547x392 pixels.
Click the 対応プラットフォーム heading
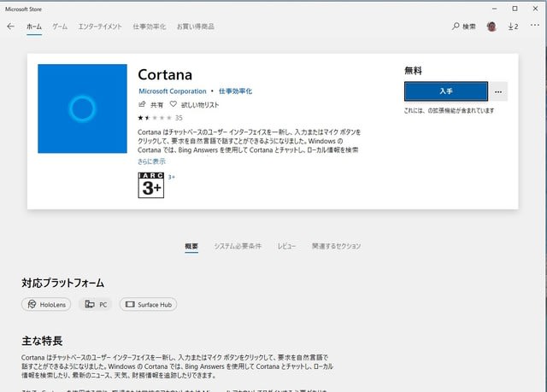(62, 283)
